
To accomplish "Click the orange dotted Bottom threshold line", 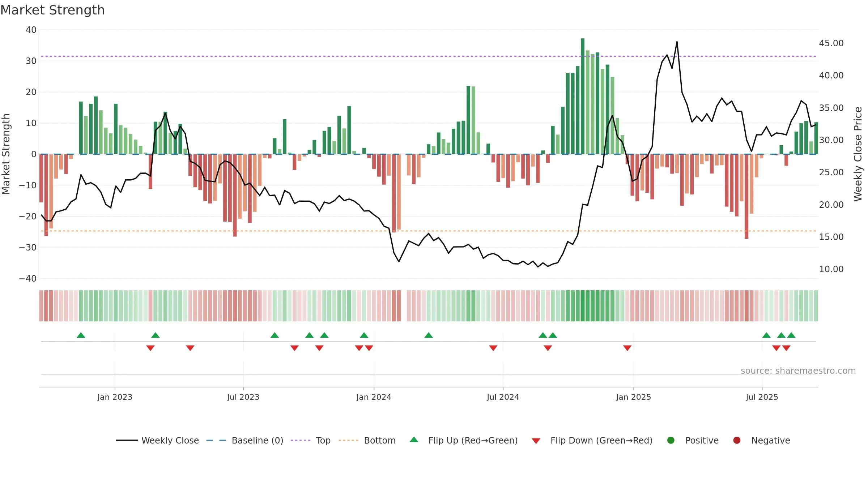I will (429, 231).
